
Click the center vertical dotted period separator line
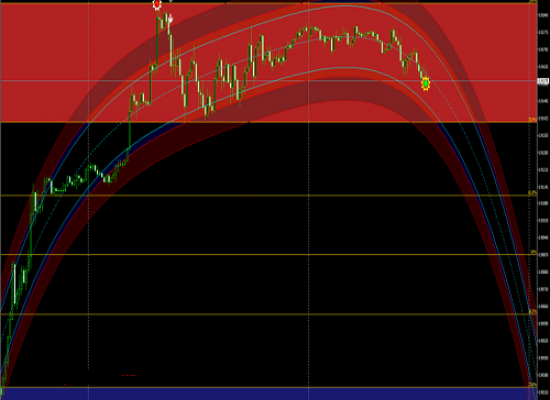pos(309,200)
